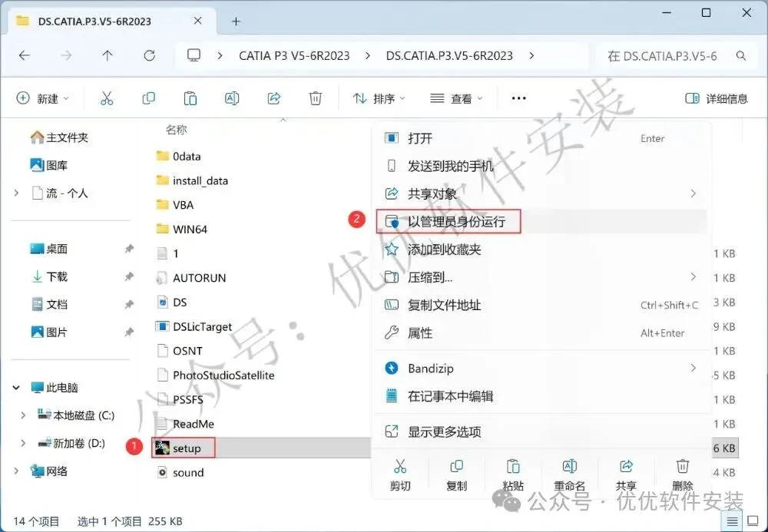Image resolution: width=768 pixels, height=532 pixels.
Task: Click the Copy icon in toolbar
Action: [148, 98]
